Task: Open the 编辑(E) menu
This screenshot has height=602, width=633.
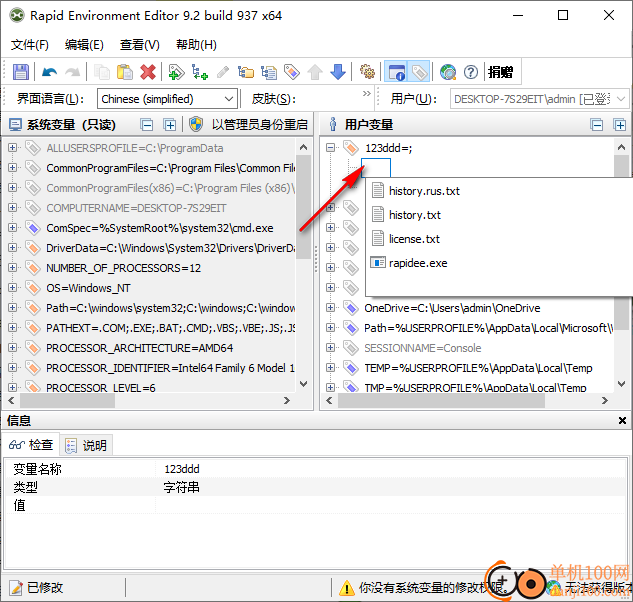Action: point(84,44)
